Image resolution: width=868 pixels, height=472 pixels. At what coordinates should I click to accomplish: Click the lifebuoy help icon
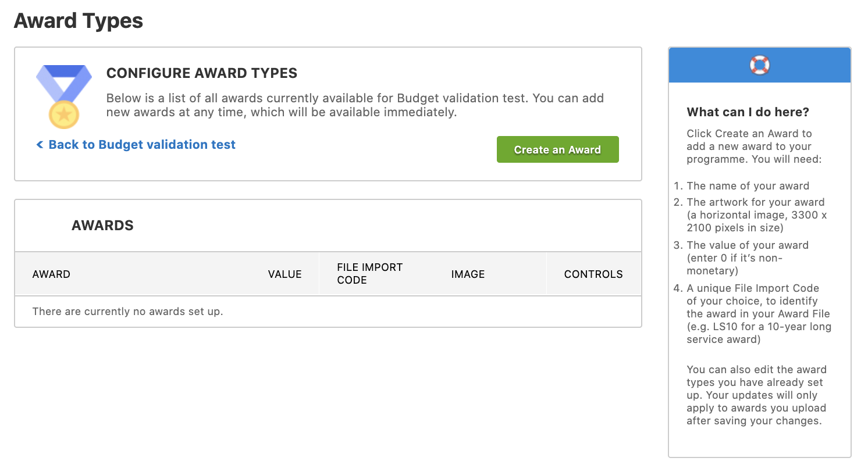759,65
